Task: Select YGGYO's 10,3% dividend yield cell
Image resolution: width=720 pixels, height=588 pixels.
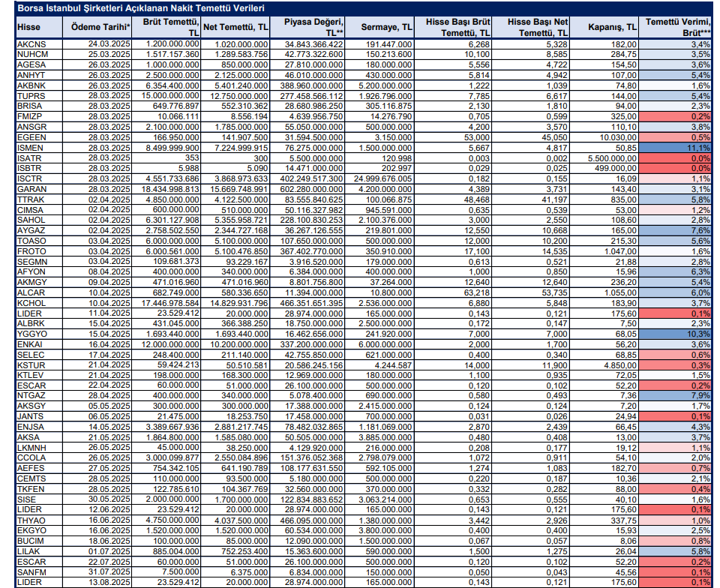Action: tap(675, 334)
